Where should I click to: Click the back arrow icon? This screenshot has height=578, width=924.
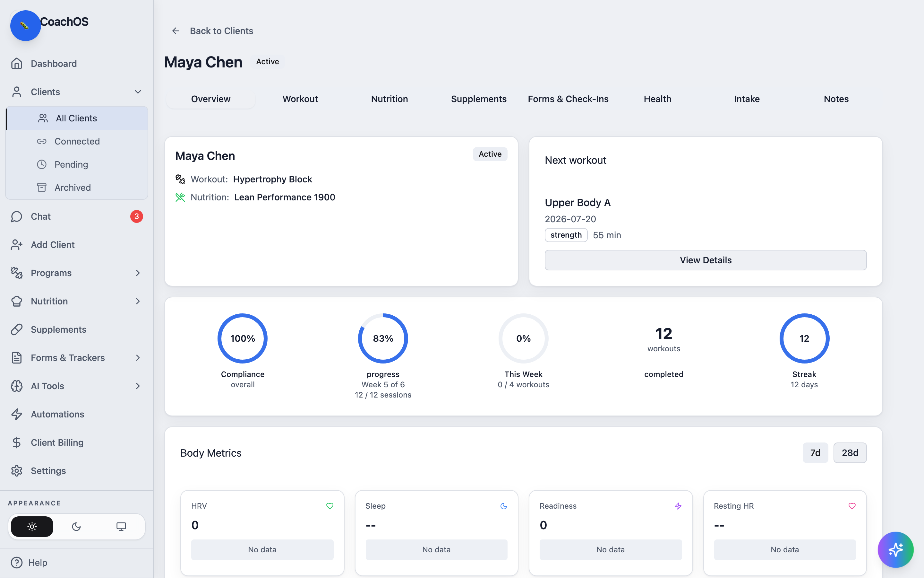coord(175,31)
